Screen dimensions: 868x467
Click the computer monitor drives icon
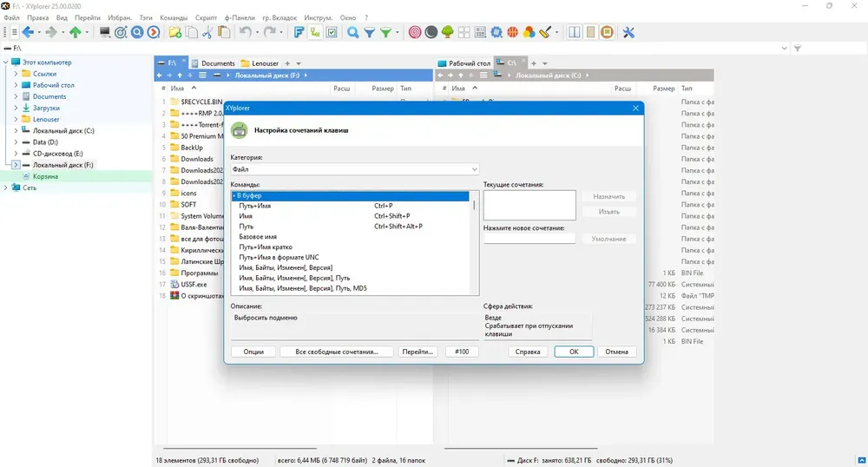(105, 33)
